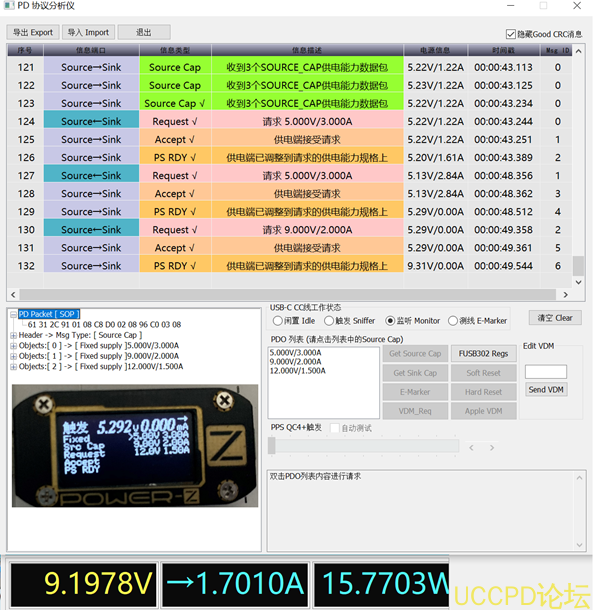This screenshot has height=610, width=594.
Task: Click the horizontal scroll right arrow
Action: click(566, 294)
